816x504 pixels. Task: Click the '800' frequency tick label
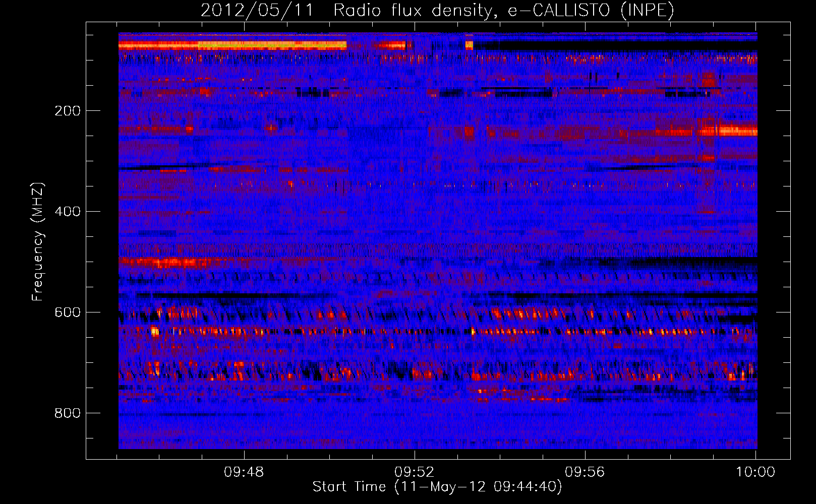tap(68, 413)
